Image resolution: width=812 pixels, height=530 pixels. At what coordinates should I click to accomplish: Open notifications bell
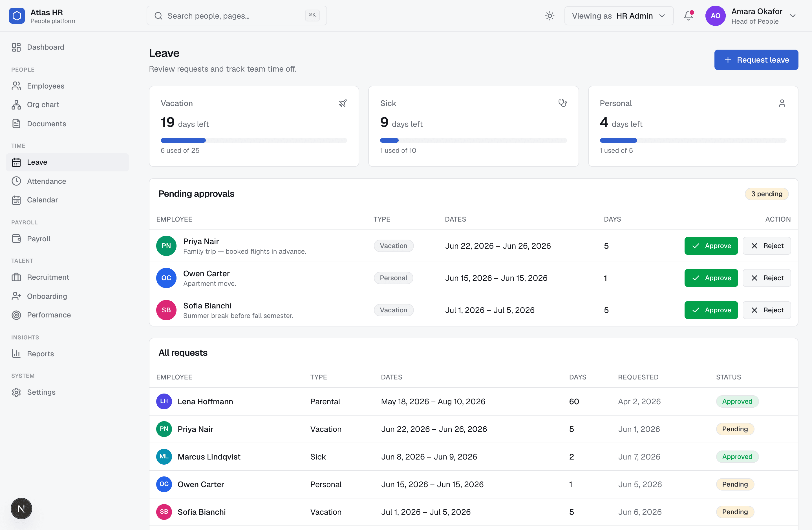tap(689, 16)
